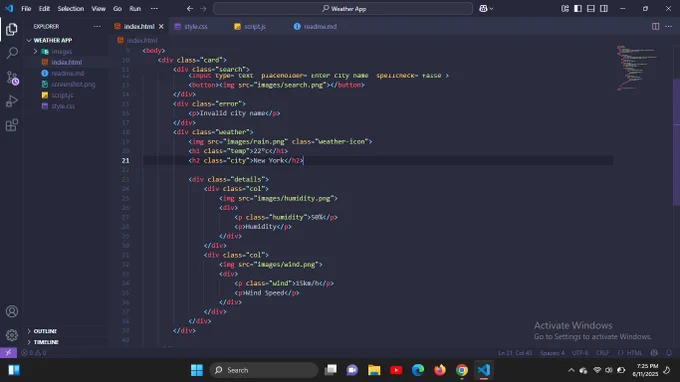The height and width of the screenshot is (382, 680).
Task: Open editor More Actions ellipsis
Action: point(668,26)
